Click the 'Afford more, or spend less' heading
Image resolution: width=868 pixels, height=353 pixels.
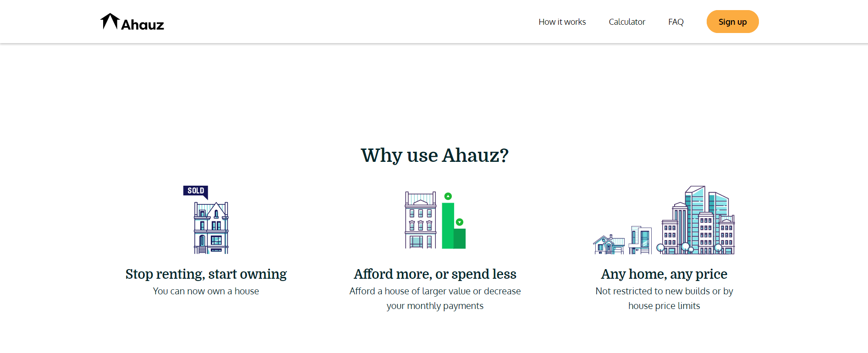point(434,274)
